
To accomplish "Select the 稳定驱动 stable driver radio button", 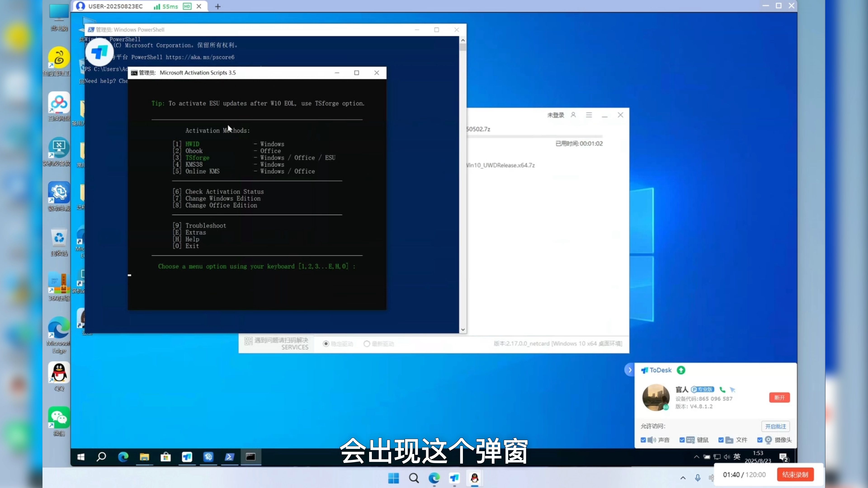I will pyautogui.click(x=326, y=343).
